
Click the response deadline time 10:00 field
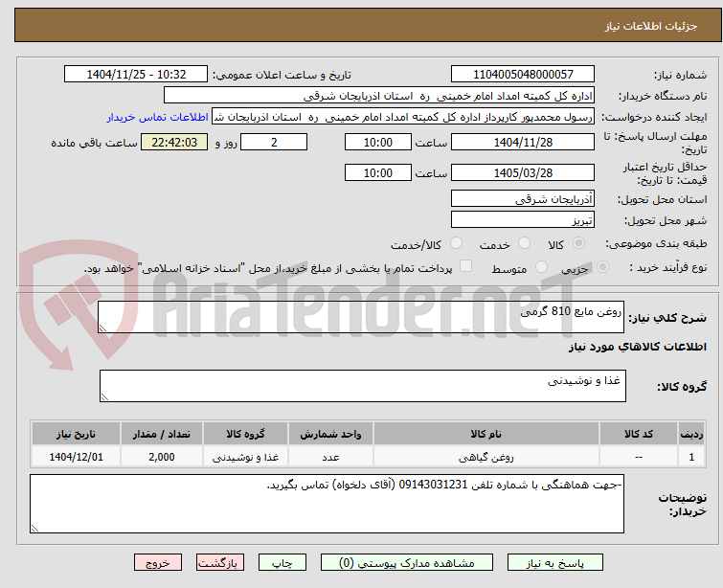tap(378, 142)
